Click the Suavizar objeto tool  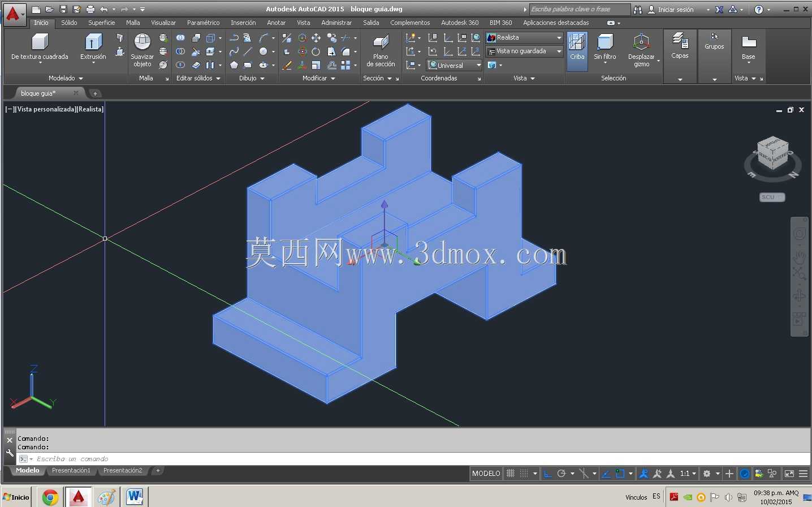pyautogui.click(x=142, y=50)
